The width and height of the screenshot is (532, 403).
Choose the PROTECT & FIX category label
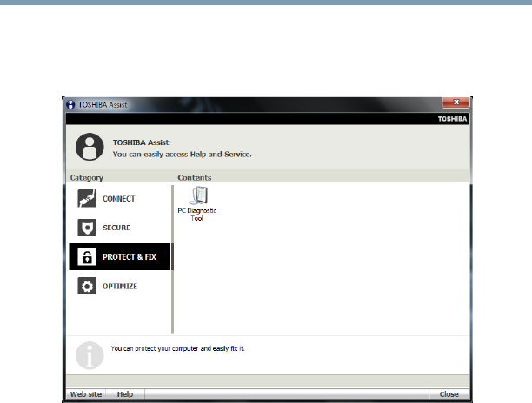(x=130, y=257)
